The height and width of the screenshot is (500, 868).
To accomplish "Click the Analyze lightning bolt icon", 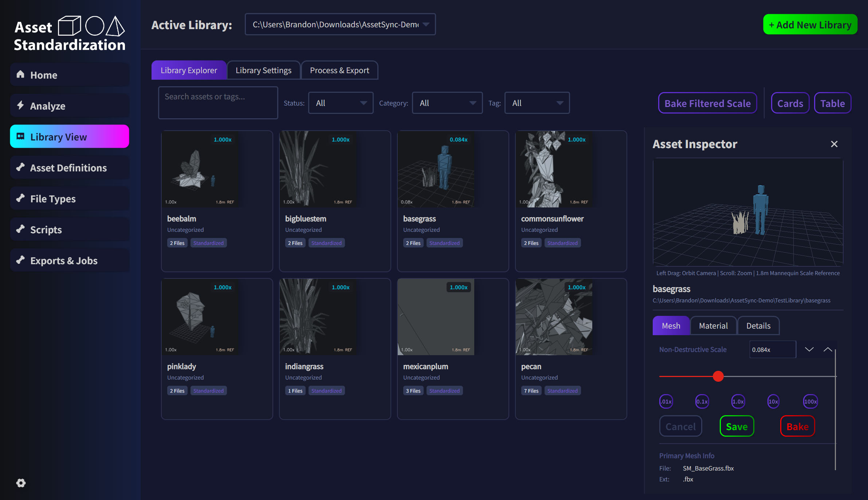I will [x=20, y=106].
